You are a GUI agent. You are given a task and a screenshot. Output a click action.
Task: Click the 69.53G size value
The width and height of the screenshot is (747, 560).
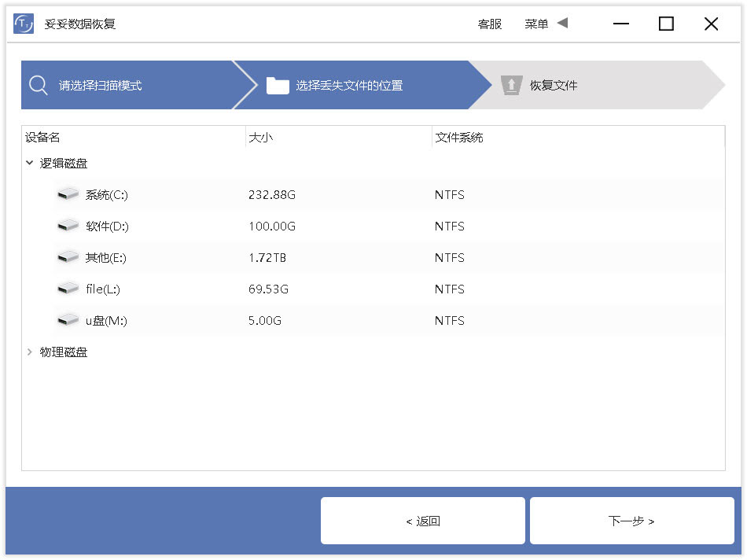click(x=268, y=289)
